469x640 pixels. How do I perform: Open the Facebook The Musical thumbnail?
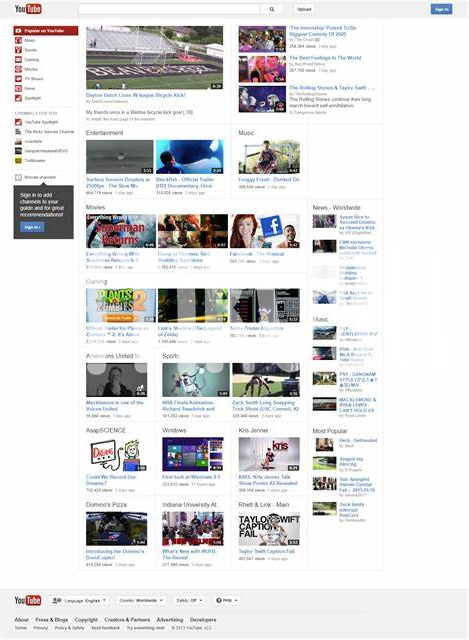[265, 231]
